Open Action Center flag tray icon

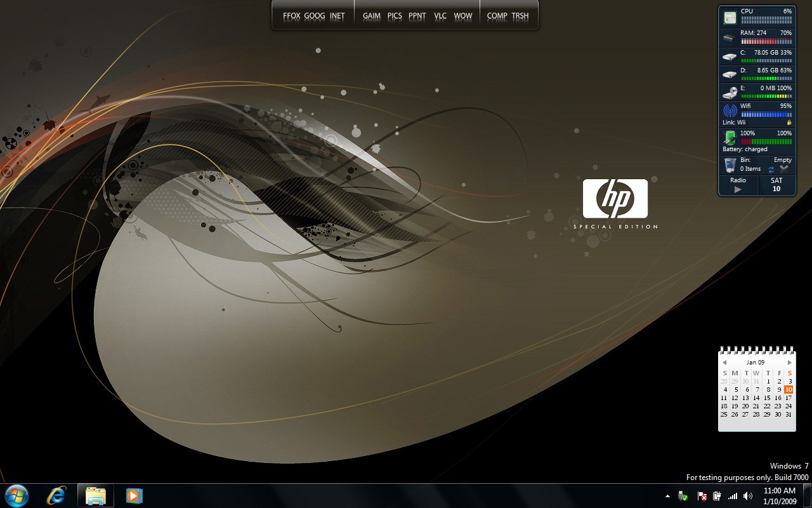[x=702, y=496]
